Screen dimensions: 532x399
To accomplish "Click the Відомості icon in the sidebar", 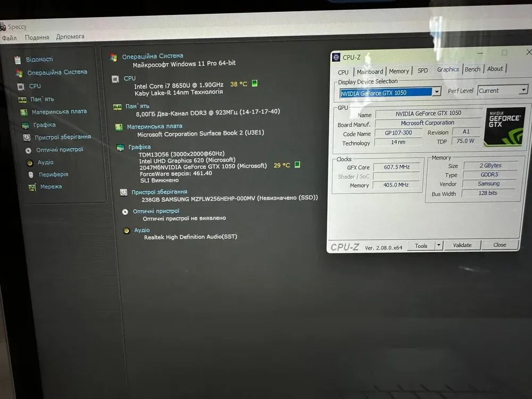I will pyautogui.click(x=18, y=60).
